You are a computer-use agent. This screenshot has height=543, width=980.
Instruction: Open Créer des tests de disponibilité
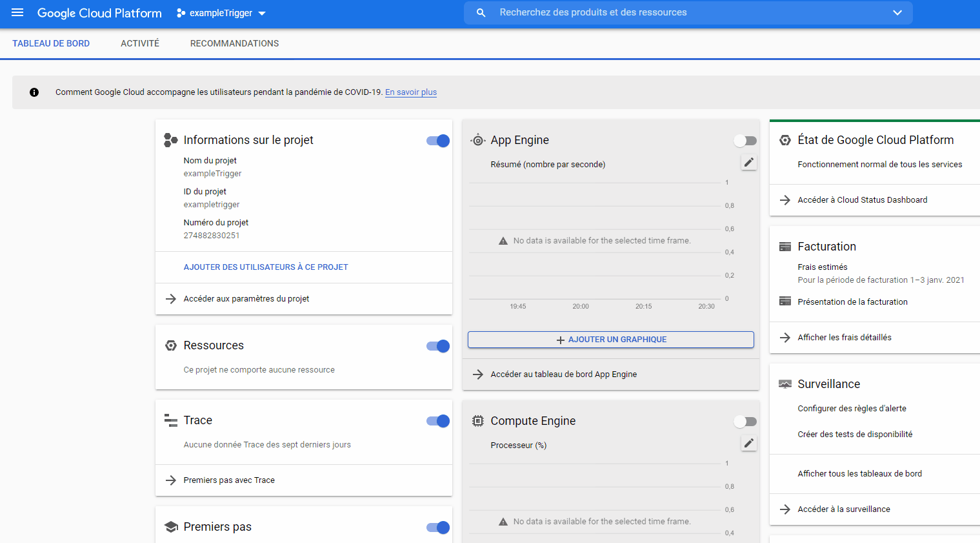tap(855, 435)
